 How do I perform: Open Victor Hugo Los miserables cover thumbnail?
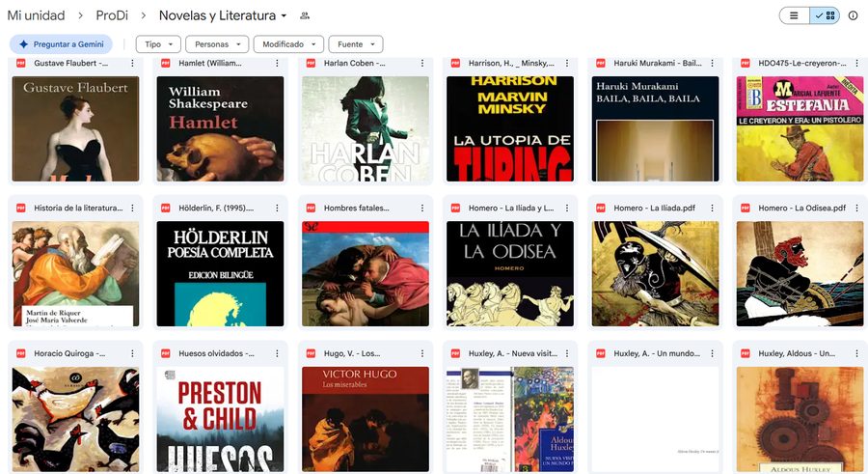[366, 419]
